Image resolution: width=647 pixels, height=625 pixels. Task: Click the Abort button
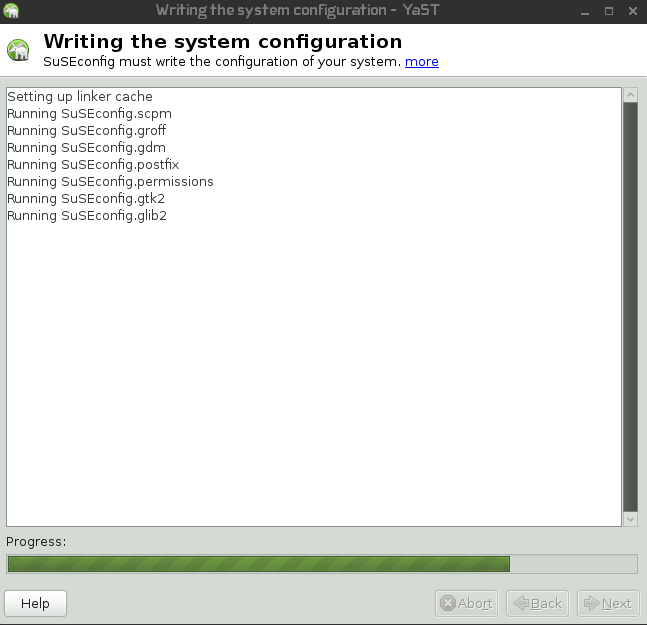[x=466, y=603]
